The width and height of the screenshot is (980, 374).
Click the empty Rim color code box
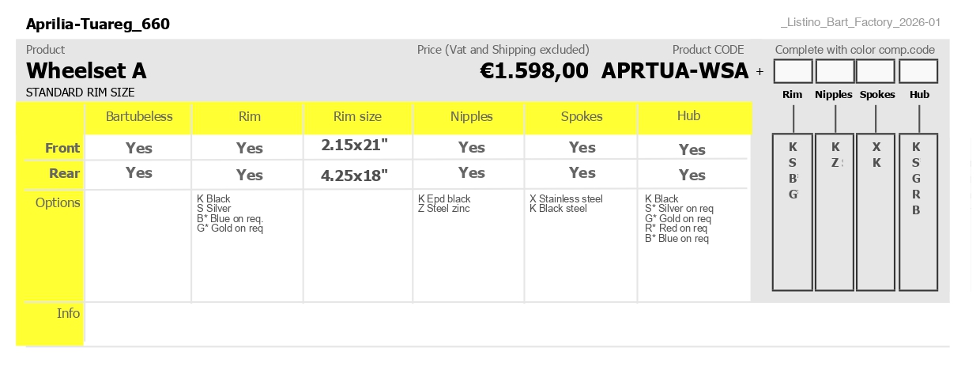[793, 71]
